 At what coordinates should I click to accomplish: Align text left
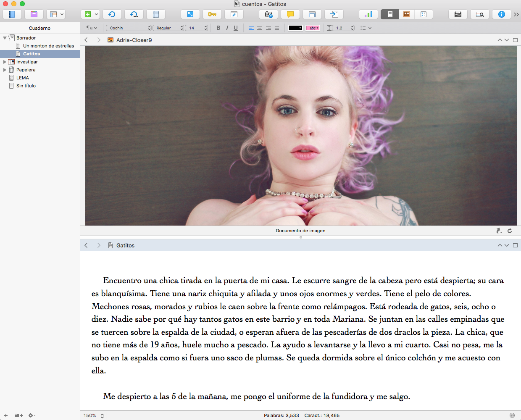point(251,28)
